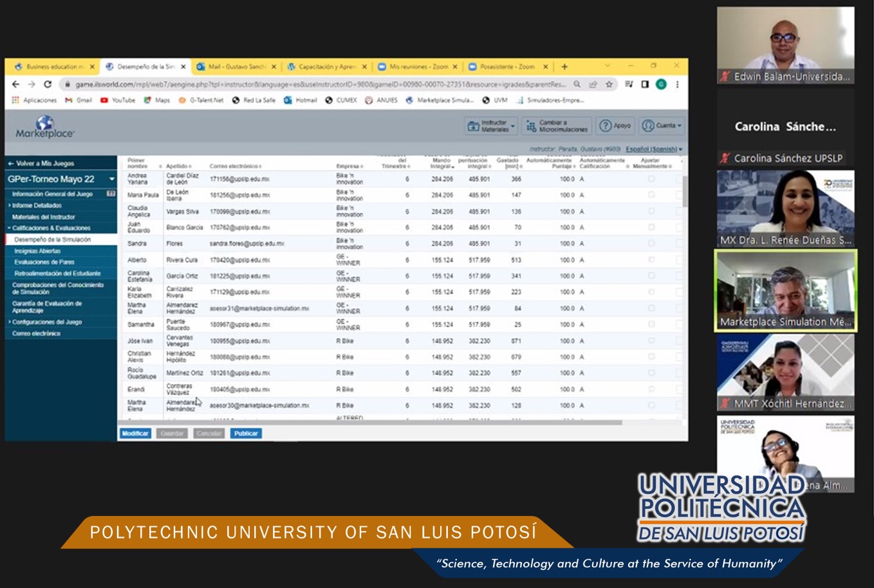The height and width of the screenshot is (588, 874).
Task: Click the Chrome profile avatar icon
Action: pyautogui.click(x=661, y=84)
